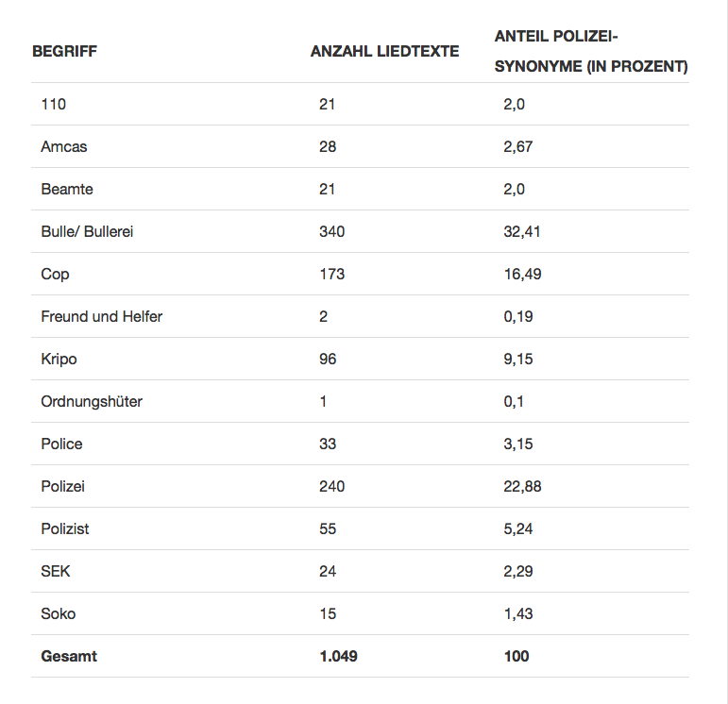The height and width of the screenshot is (704, 728).
Task: Click the ANZAHL LIEDTEXTE column header
Action: tap(385, 51)
